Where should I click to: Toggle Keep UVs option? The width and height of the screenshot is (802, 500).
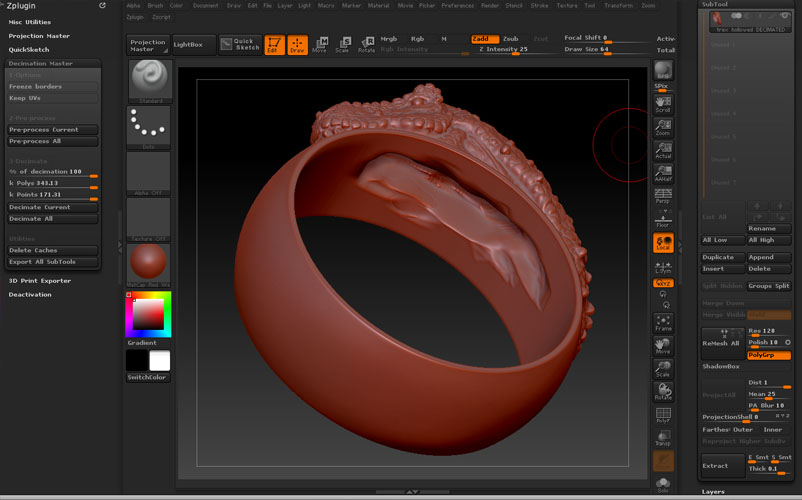[52, 98]
